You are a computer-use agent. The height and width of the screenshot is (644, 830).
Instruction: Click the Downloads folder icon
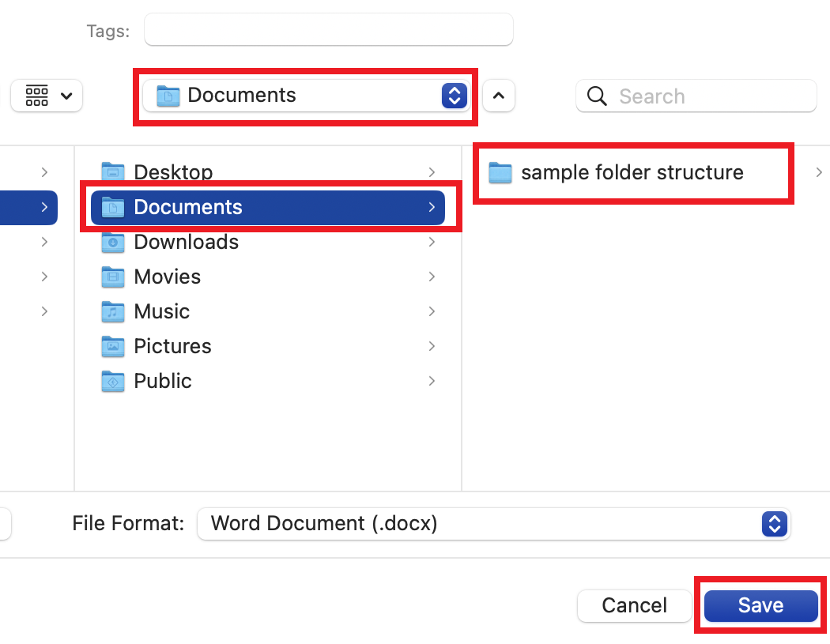click(113, 242)
